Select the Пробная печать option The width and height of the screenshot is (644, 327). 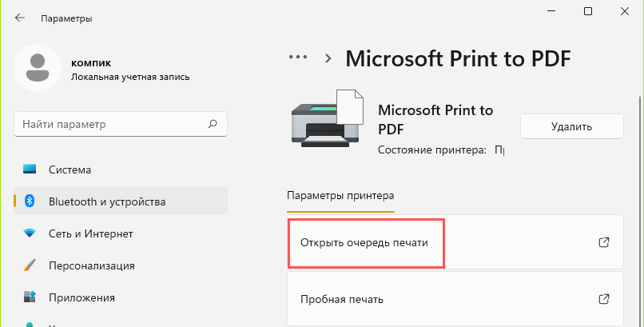point(342,299)
